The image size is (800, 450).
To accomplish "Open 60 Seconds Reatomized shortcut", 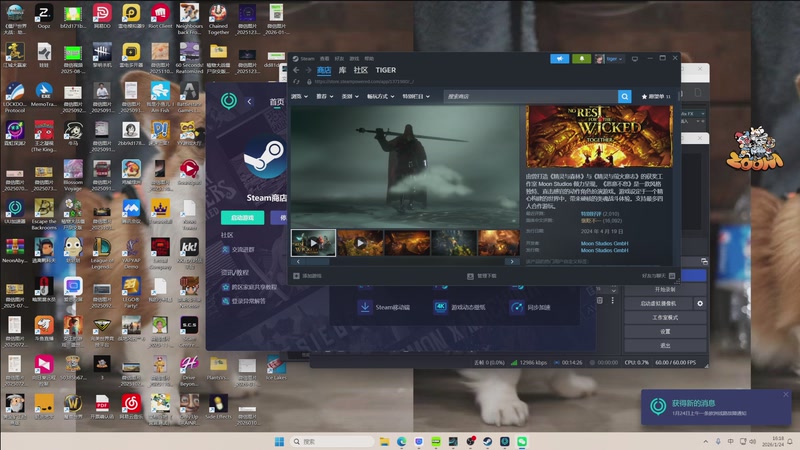I will 189,58.
